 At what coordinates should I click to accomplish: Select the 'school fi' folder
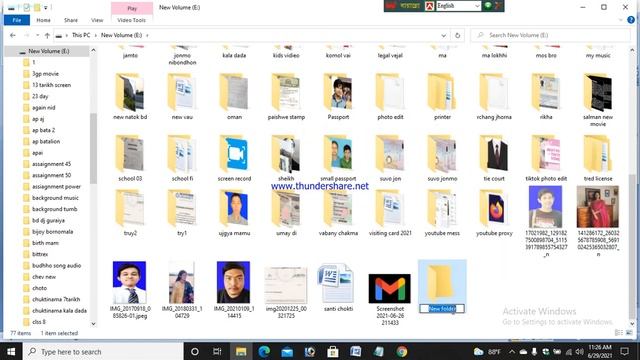click(182, 158)
